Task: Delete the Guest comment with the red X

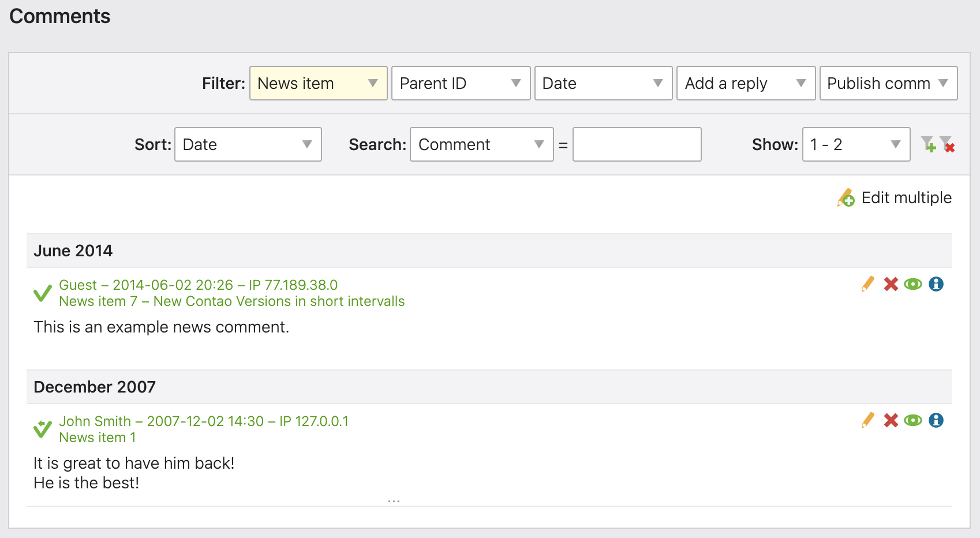Action: (x=891, y=284)
